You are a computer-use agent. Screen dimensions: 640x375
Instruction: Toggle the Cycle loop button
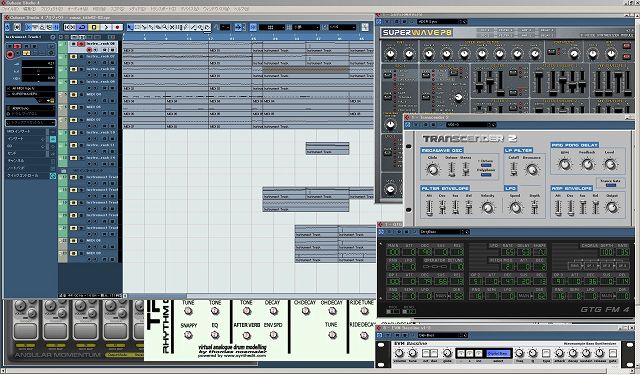(x=82, y=27)
